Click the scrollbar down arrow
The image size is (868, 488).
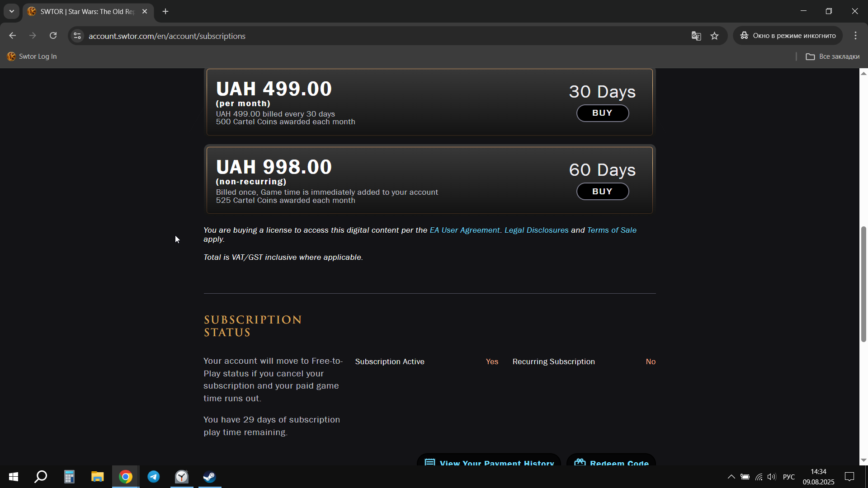(x=863, y=460)
